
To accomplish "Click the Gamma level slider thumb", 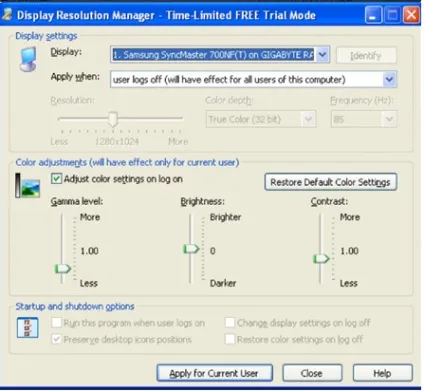I will [x=63, y=268].
